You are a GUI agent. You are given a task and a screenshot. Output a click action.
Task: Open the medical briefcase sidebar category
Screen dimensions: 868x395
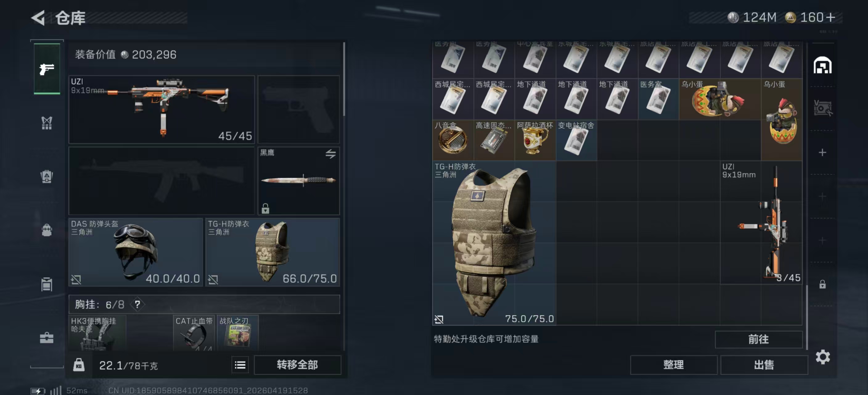pos(47,338)
